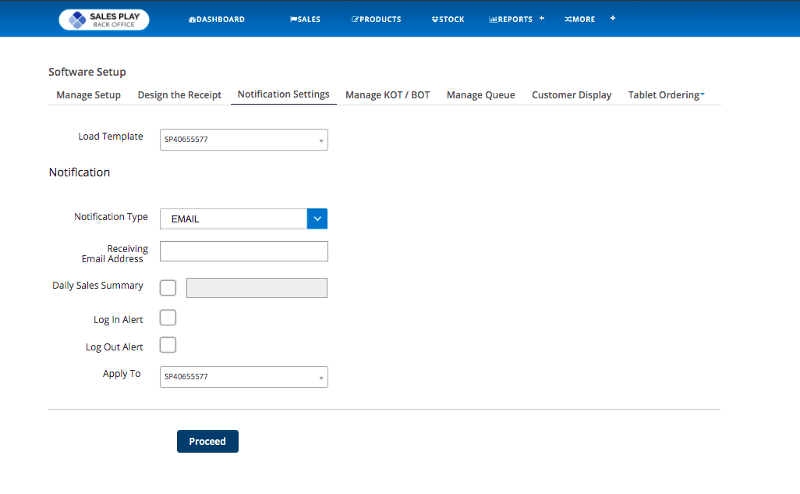Click the Receiving Email Address field
This screenshot has width=800, height=494.
(x=244, y=251)
